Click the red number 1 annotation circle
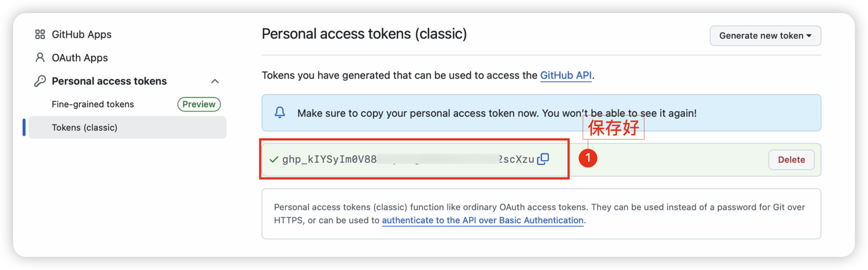 point(588,158)
